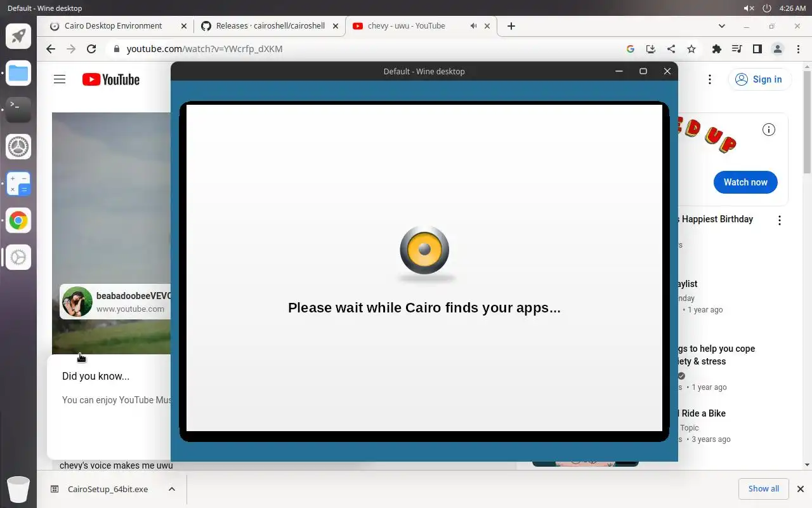Screen dimensions: 812x508
Task: Open the Calculator app in dock
Action: (x=18, y=184)
